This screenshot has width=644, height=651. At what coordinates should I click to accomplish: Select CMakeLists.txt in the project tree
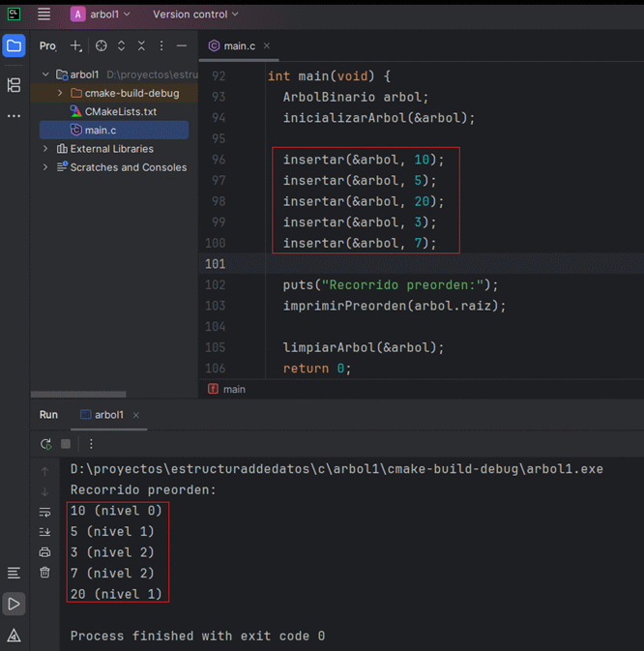120,111
